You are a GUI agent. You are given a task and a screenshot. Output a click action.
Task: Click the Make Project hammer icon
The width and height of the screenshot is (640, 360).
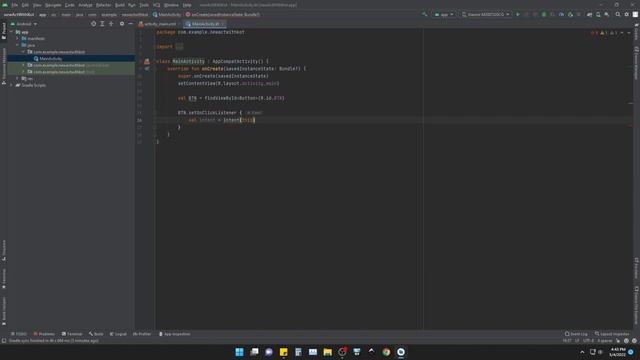(x=424, y=14)
